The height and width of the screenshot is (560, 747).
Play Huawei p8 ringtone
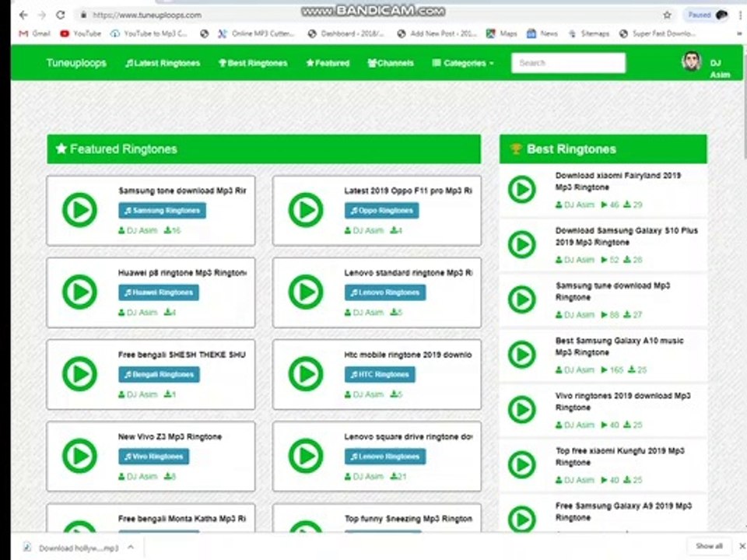79,292
